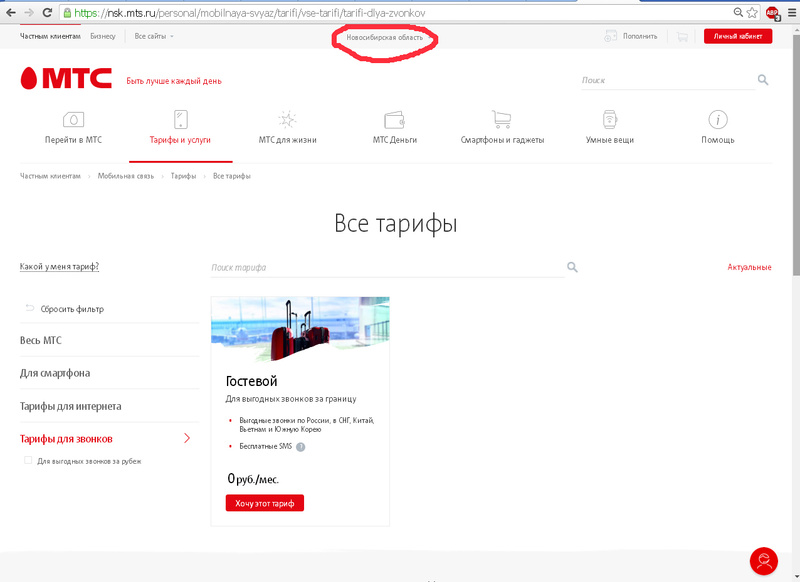Expand 'Тарифы для звонков' filter chevron
This screenshot has width=800, height=582.
(x=187, y=438)
